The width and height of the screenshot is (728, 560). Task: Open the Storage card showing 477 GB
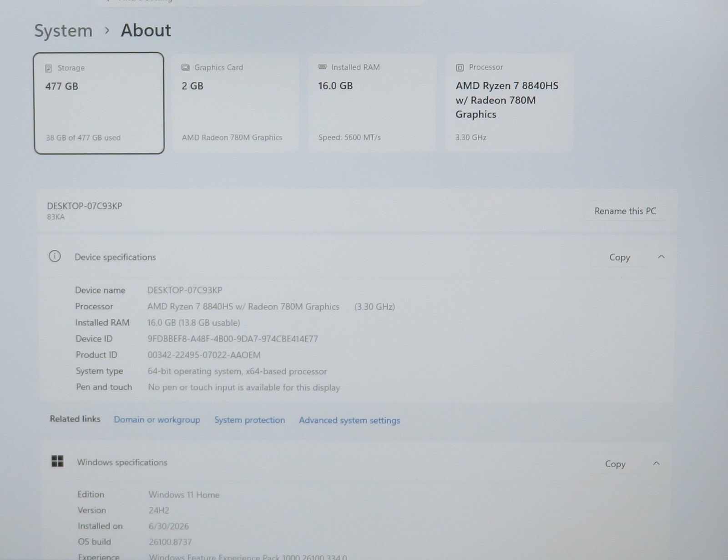pyautogui.click(x=99, y=103)
